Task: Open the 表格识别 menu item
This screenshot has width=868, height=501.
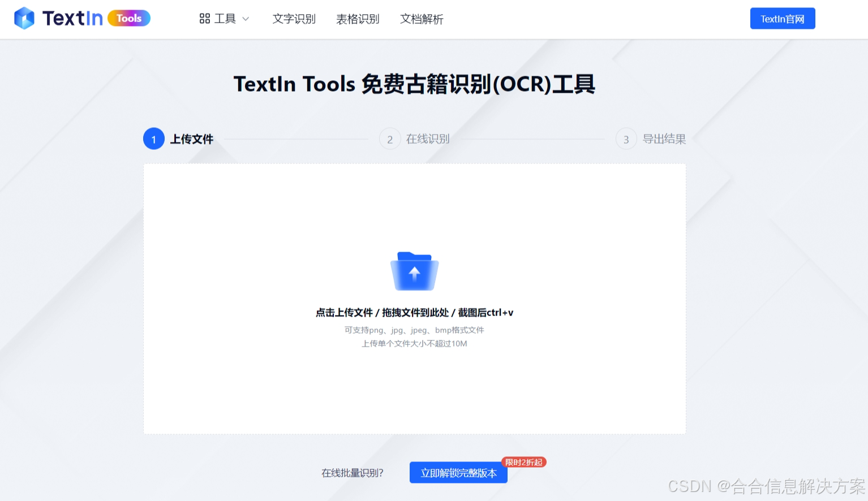Action: (358, 19)
